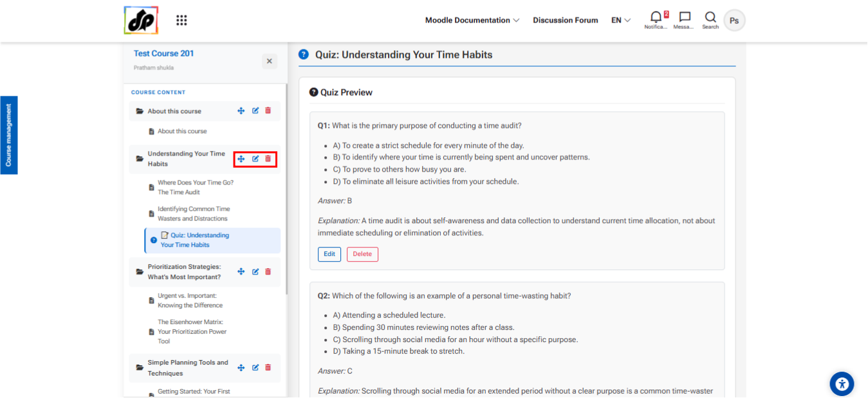Image resolution: width=868 pixels, height=398 pixels.
Task: Click the question icon beside Quiz Preview
Action: coord(314,92)
